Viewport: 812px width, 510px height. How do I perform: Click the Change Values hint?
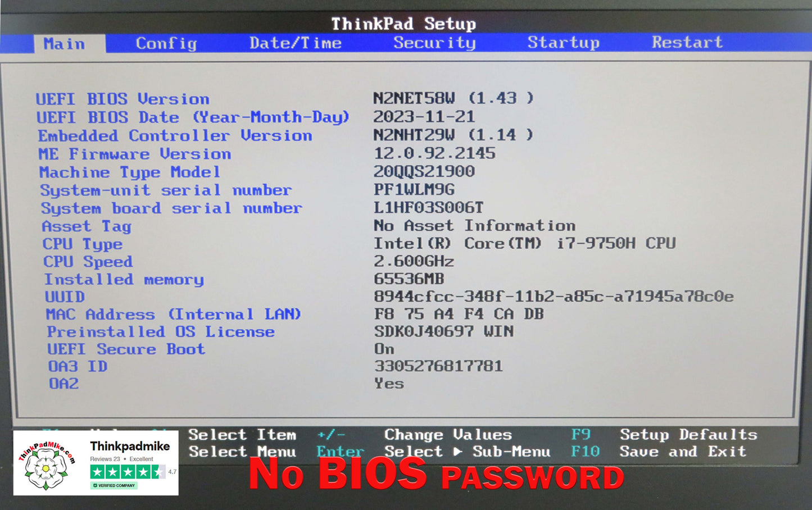[x=448, y=435]
